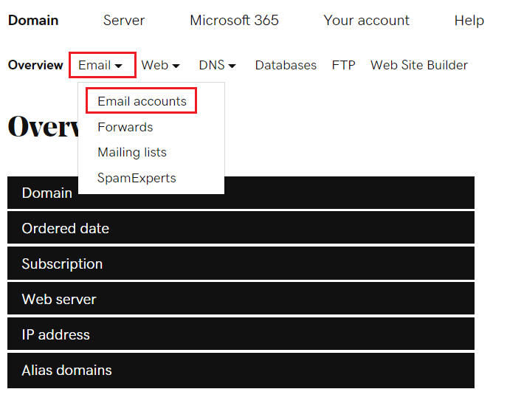Image resolution: width=507 pixels, height=420 pixels.
Task: Select Mailing lists in Email menu
Action: point(132,152)
